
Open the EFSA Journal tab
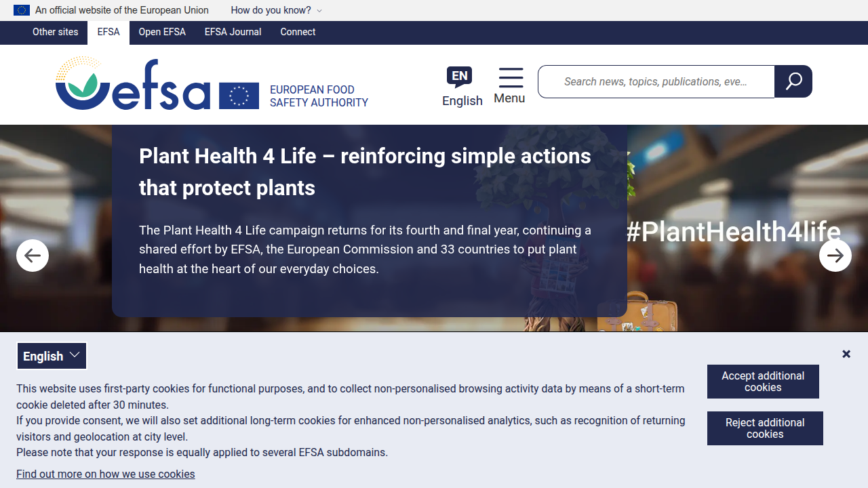pyautogui.click(x=233, y=32)
